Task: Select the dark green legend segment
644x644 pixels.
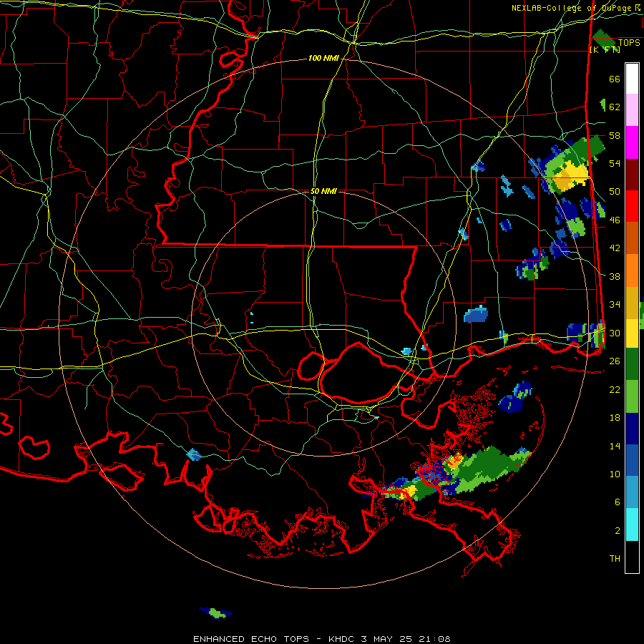Action: 632,364
